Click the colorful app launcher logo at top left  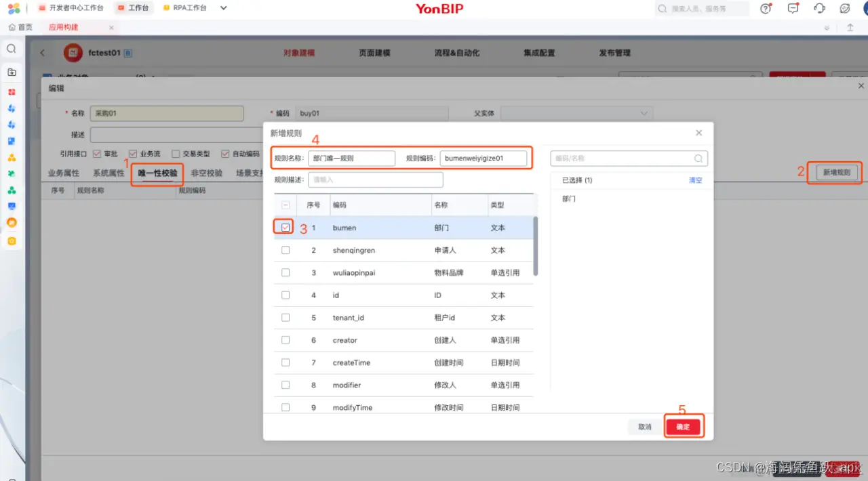pos(14,8)
